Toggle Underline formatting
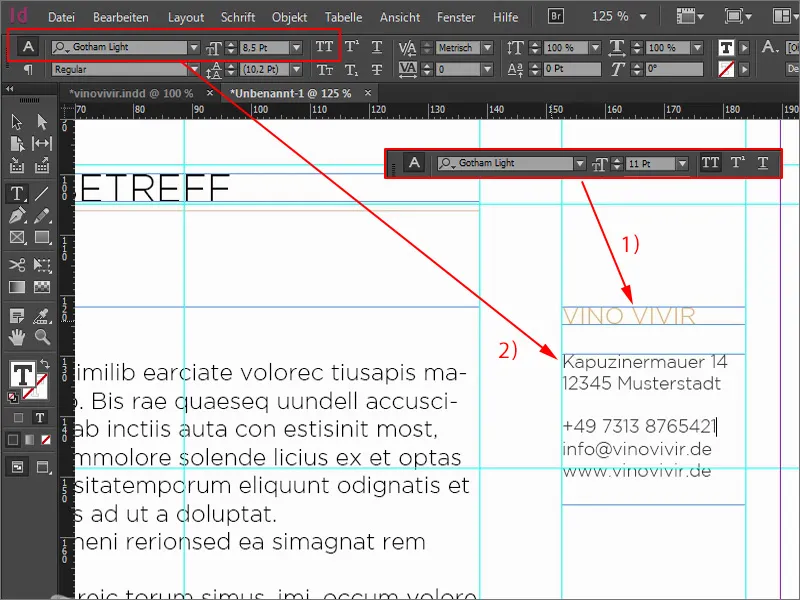The height and width of the screenshot is (600, 800). click(377, 47)
